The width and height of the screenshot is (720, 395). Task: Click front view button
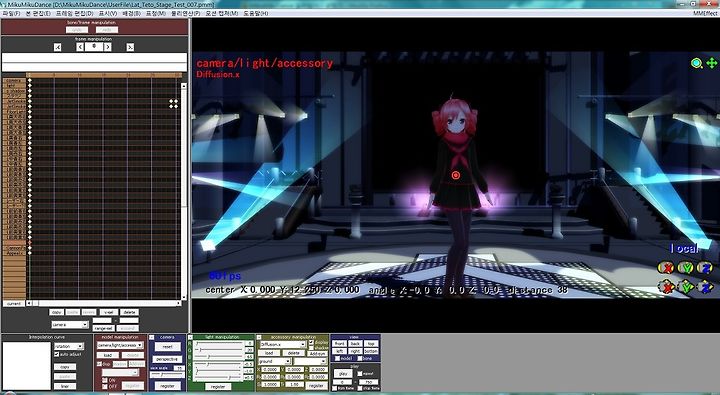coord(340,344)
